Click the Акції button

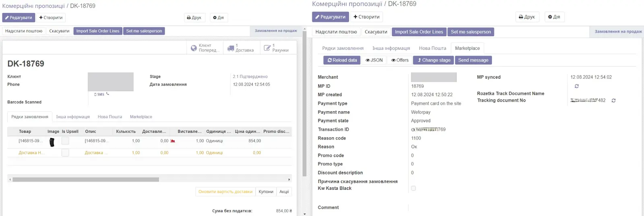(x=284, y=192)
